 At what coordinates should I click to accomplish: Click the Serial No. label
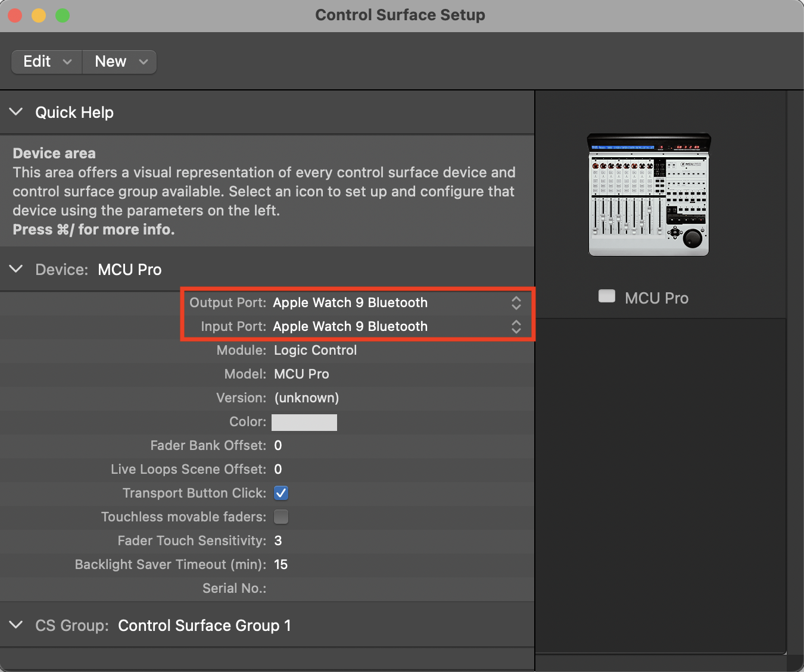235,588
